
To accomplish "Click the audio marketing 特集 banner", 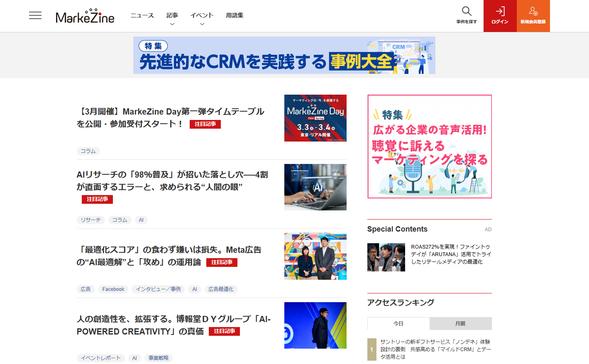I will tap(429, 147).
